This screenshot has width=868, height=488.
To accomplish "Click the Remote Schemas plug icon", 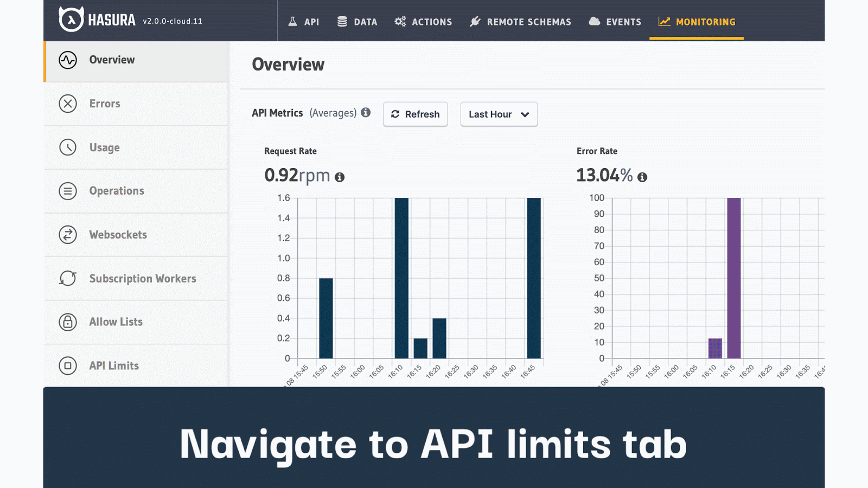I will pos(475,22).
